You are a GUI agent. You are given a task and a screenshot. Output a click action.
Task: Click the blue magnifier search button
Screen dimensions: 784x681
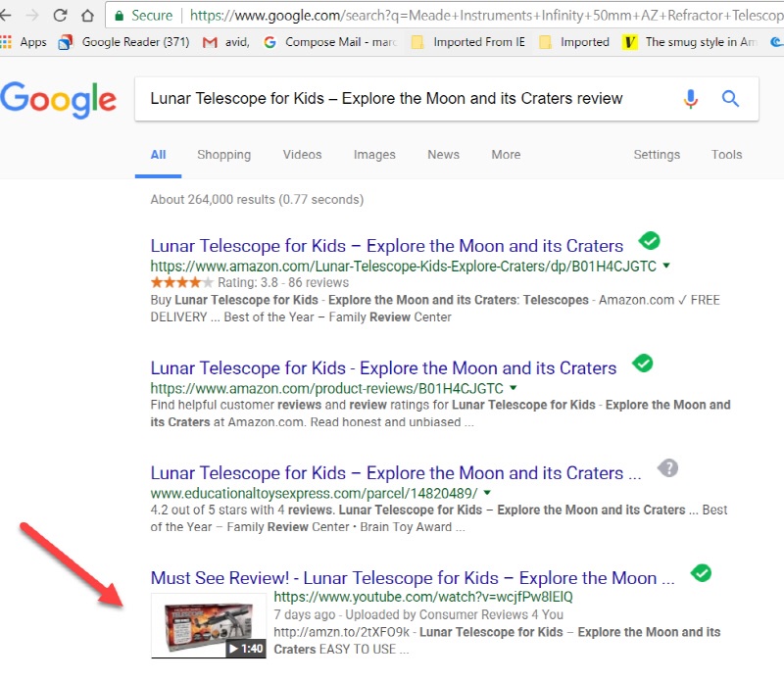pyautogui.click(x=730, y=99)
